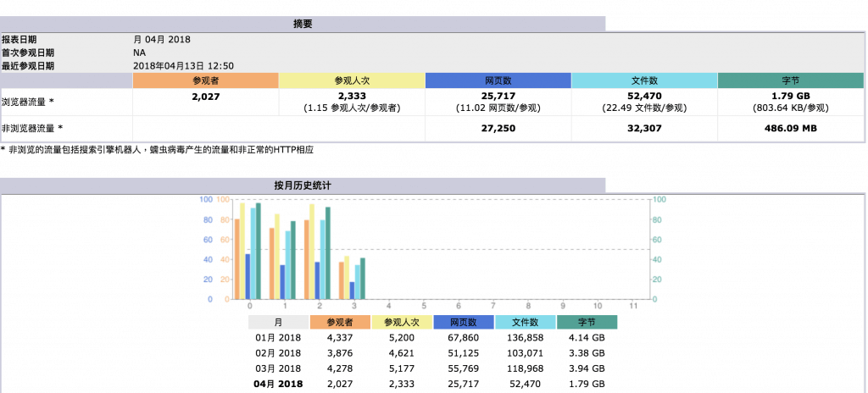This screenshot has height=393, width=868.
Task: Click the (1.15 参观人次/参观者) ratio text
Action: [x=352, y=108]
